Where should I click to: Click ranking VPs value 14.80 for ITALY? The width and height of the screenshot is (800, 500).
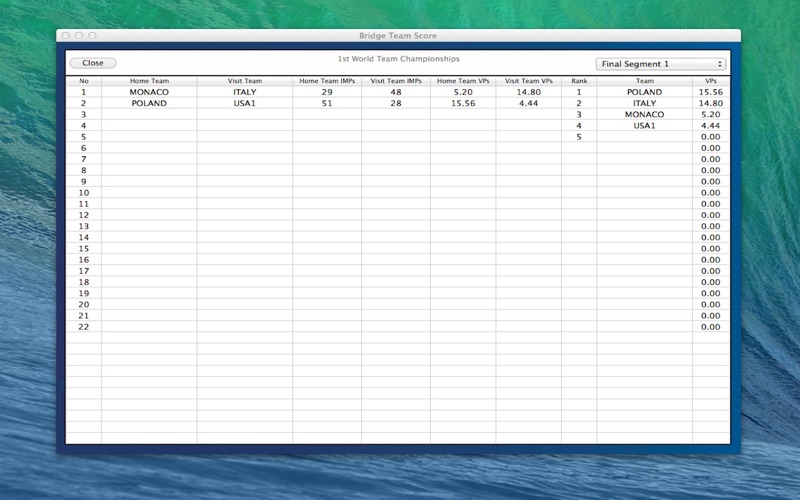(x=711, y=103)
